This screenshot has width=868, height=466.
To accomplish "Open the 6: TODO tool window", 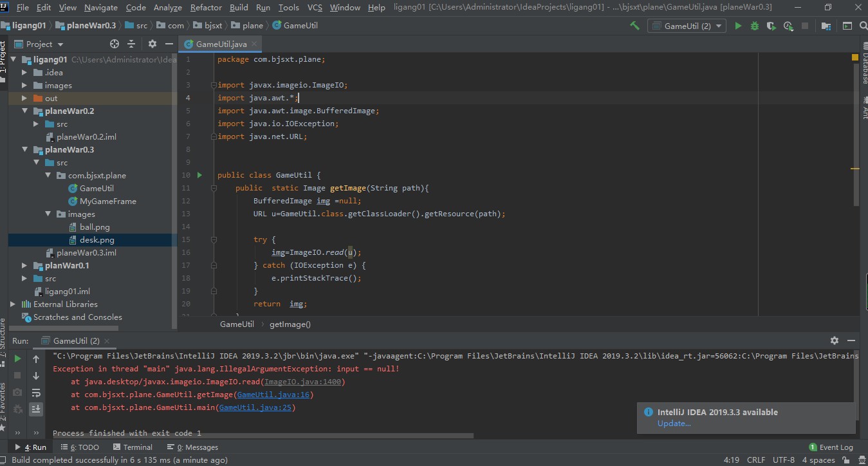I will 80,447.
